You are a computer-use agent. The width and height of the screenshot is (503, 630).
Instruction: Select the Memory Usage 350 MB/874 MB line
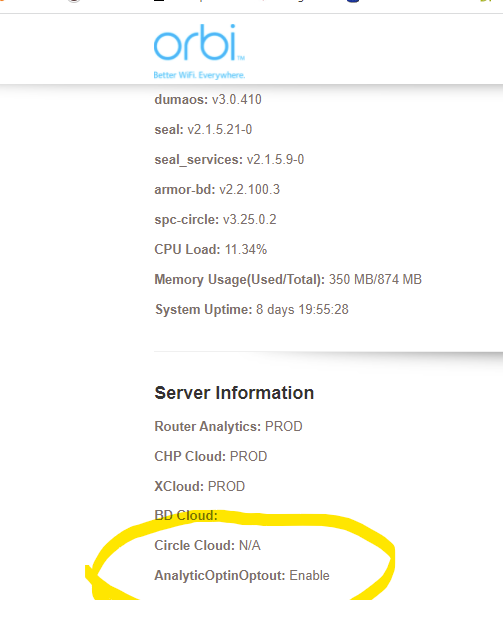click(288, 280)
